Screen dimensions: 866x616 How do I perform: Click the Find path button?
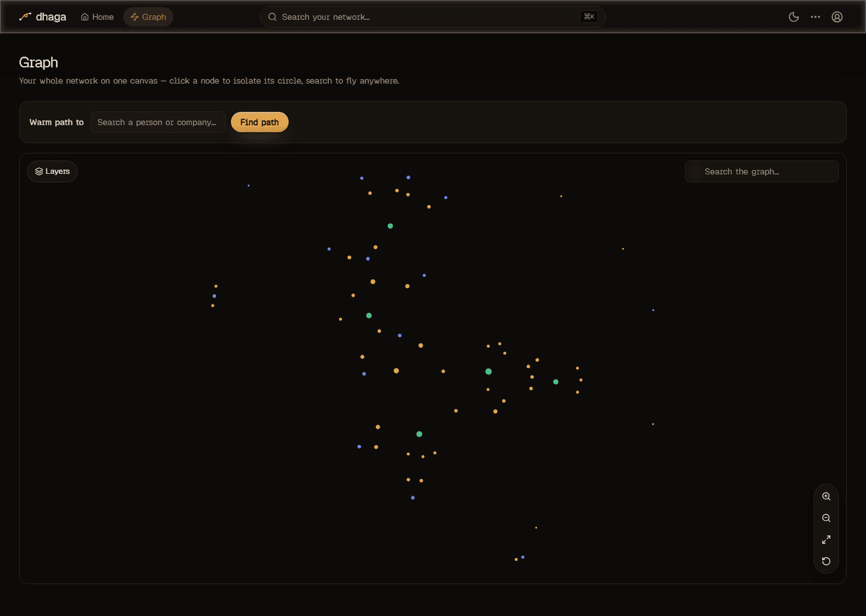coord(260,122)
